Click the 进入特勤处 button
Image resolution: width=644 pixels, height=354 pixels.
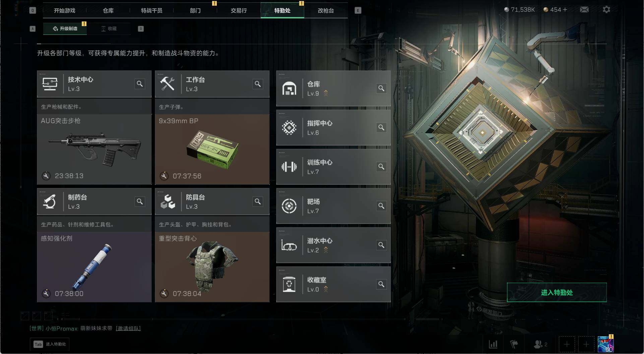557,292
